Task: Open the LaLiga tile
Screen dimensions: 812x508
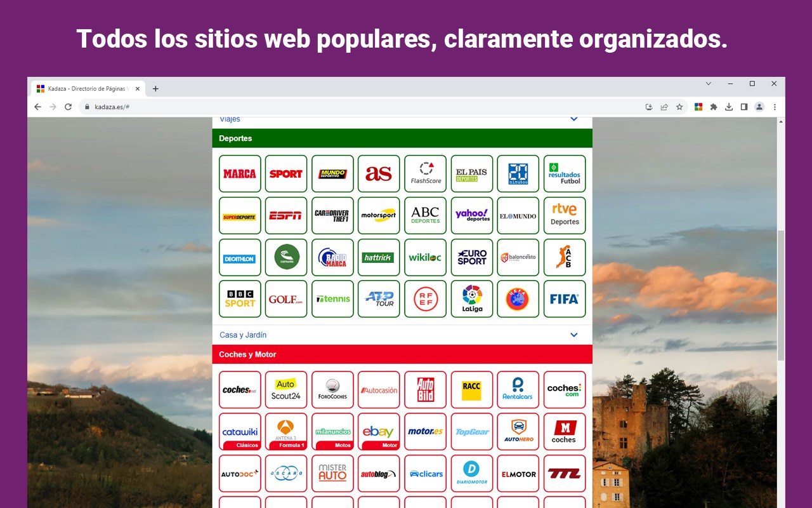Action: point(472,299)
